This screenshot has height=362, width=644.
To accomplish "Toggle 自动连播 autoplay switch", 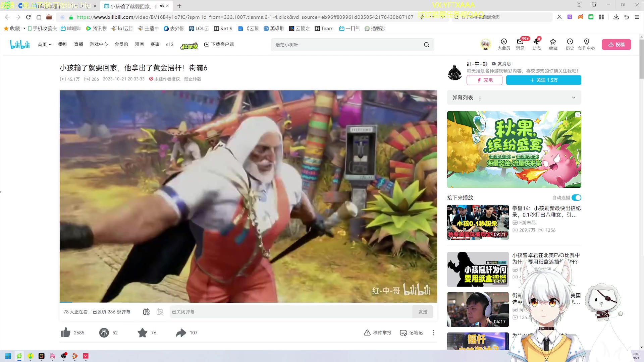I will point(576,198).
